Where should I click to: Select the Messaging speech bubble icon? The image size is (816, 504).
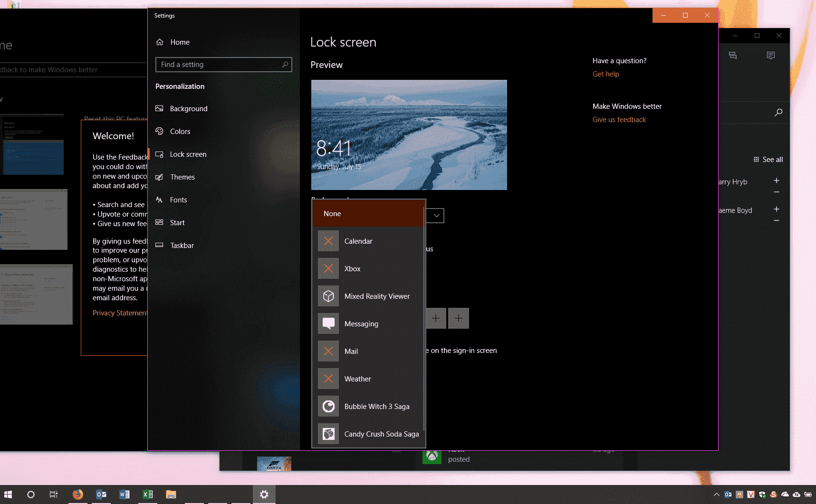[328, 324]
